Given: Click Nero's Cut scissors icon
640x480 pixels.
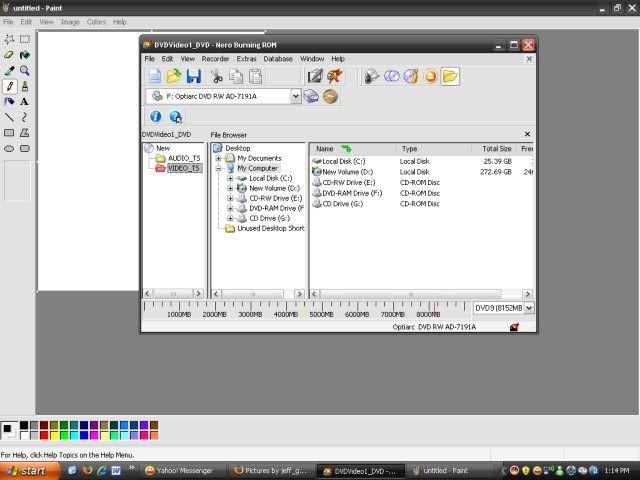Looking at the screenshot, I should pyautogui.click(x=216, y=76).
